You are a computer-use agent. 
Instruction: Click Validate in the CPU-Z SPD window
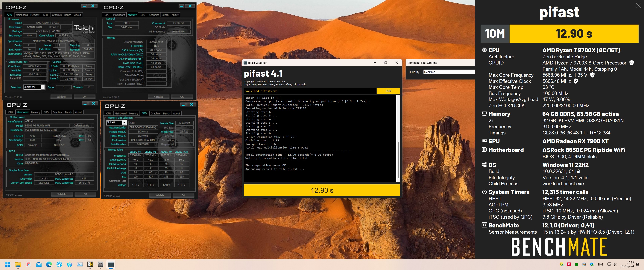(x=160, y=195)
